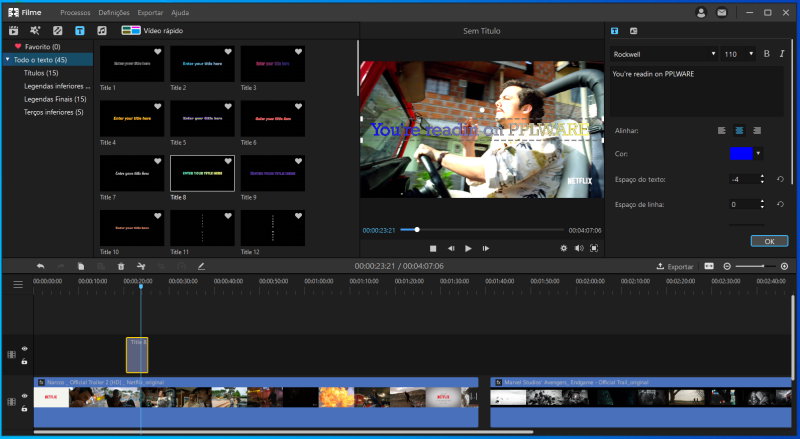Select the Title 8 clip on timeline

point(137,355)
